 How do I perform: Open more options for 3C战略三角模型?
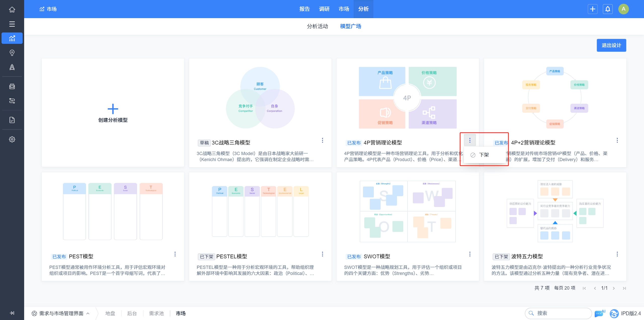[322, 140]
